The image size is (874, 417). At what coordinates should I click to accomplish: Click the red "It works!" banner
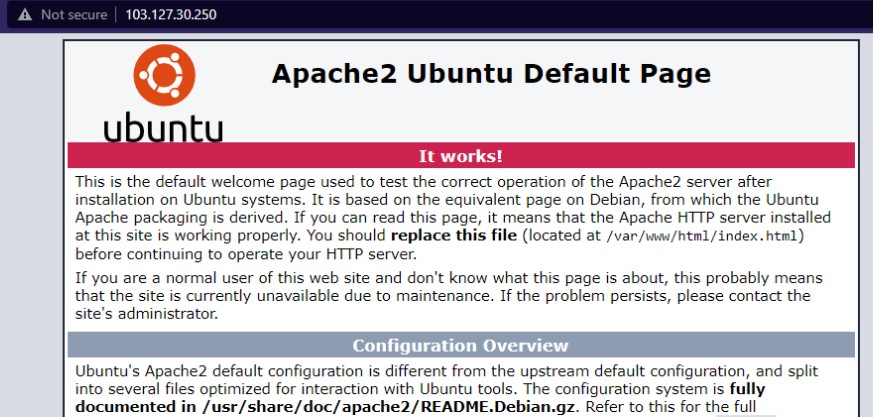pyautogui.click(x=461, y=156)
